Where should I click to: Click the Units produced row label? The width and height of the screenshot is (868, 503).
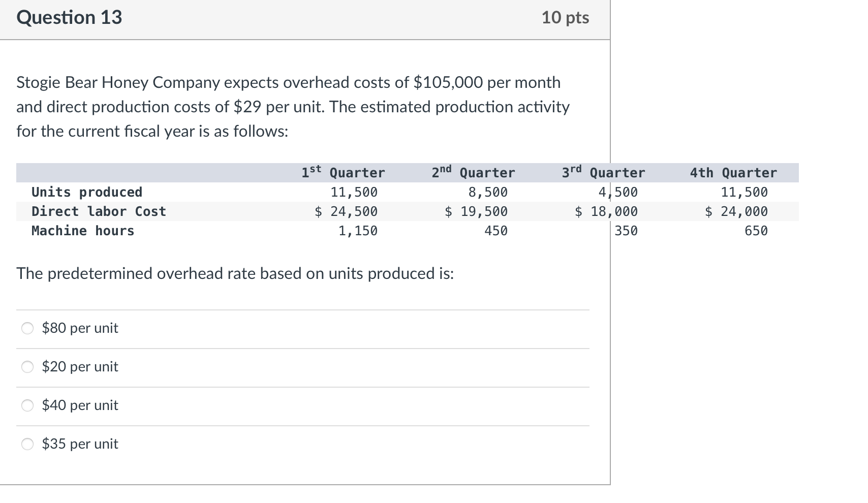(x=87, y=192)
